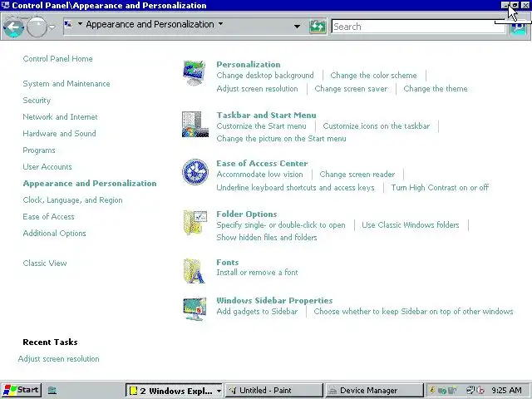Select Customize icons on the taskbar
This screenshot has width=532, height=399.
(x=377, y=126)
